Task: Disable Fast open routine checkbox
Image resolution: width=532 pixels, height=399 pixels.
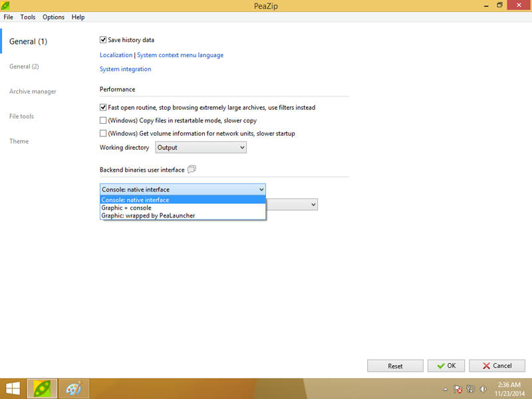Action: tap(103, 108)
